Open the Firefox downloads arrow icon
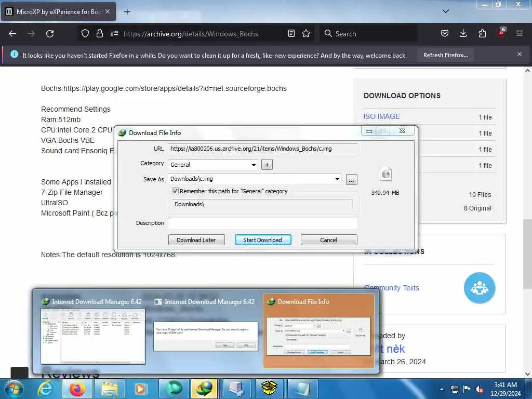Viewport: 532px width, 399px height. coord(463,34)
